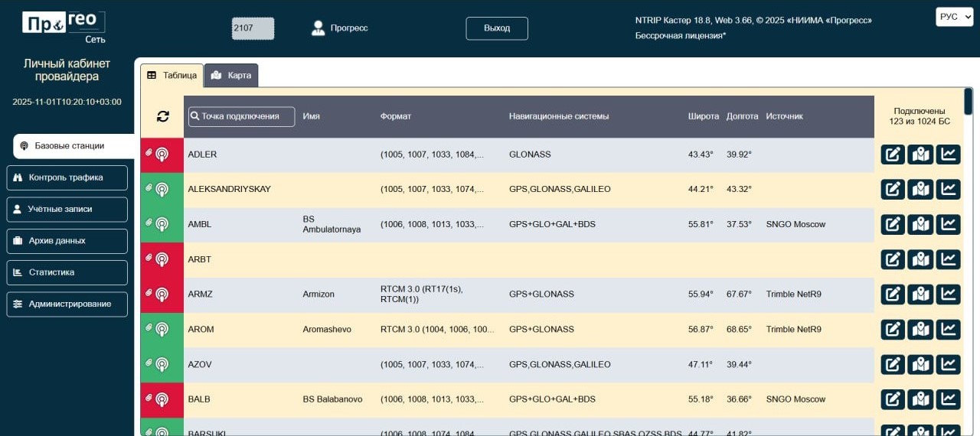
Task: Open the edit icon for ADLER station
Action: 893,155
